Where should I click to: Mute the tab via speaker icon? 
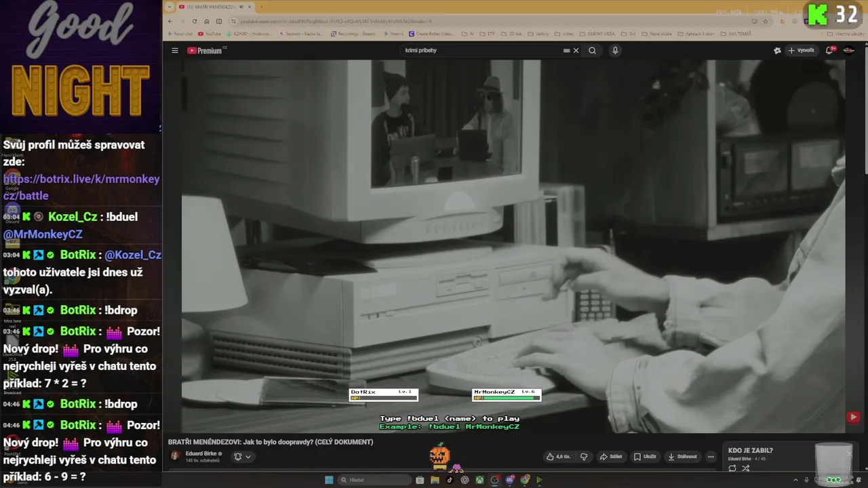click(241, 7)
